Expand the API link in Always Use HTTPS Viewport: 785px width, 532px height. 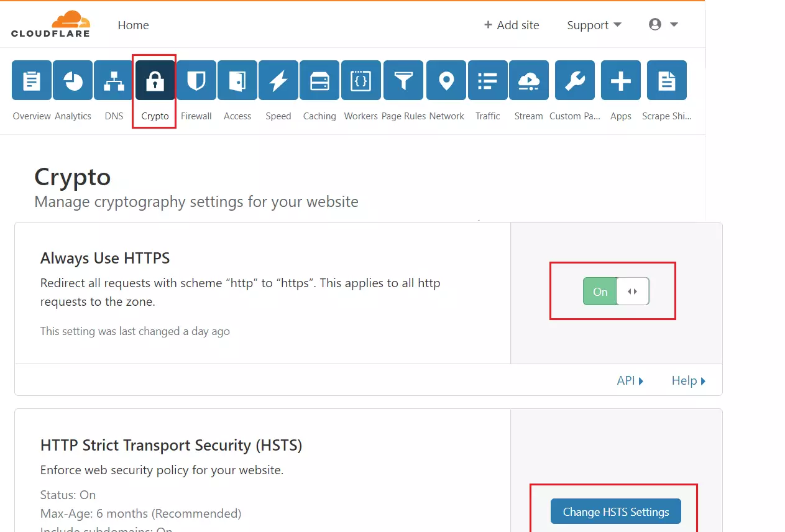click(x=630, y=380)
